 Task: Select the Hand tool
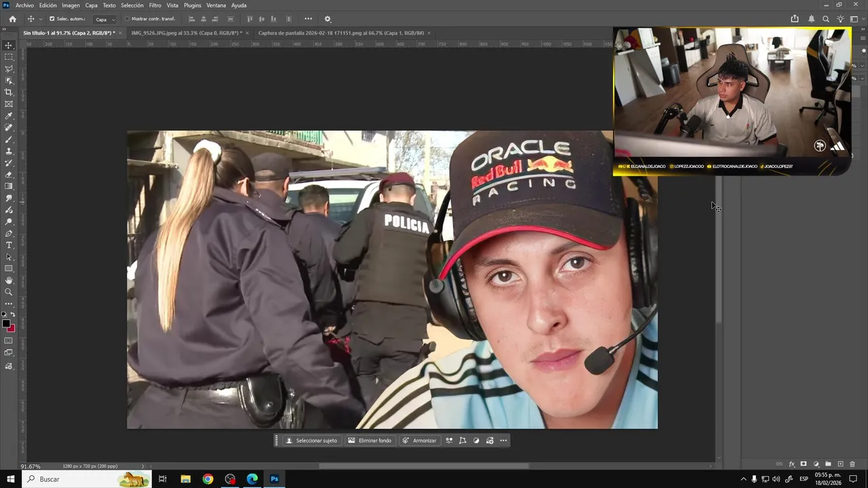(9, 280)
